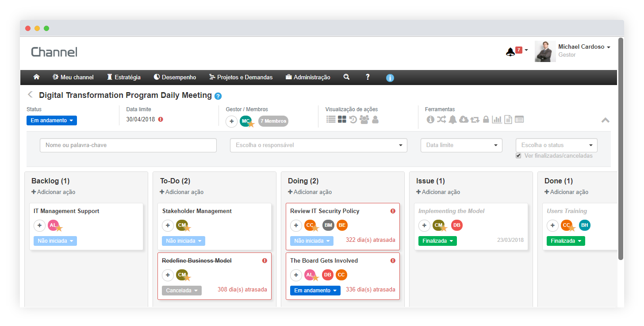
Task: Select the kanban grid view icon
Action: tap(342, 119)
